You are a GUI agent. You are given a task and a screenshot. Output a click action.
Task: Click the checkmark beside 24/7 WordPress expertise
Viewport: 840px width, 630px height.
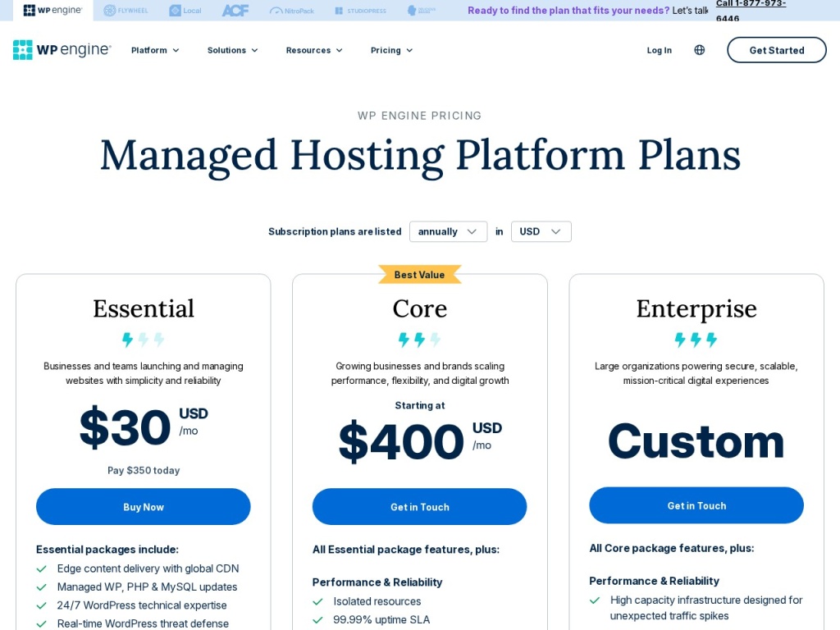point(41,605)
